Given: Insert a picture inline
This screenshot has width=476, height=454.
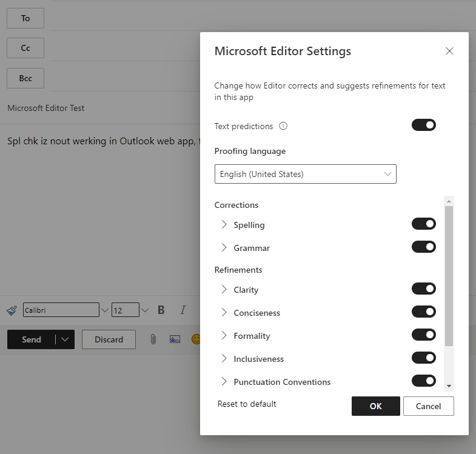Looking at the screenshot, I should point(175,339).
